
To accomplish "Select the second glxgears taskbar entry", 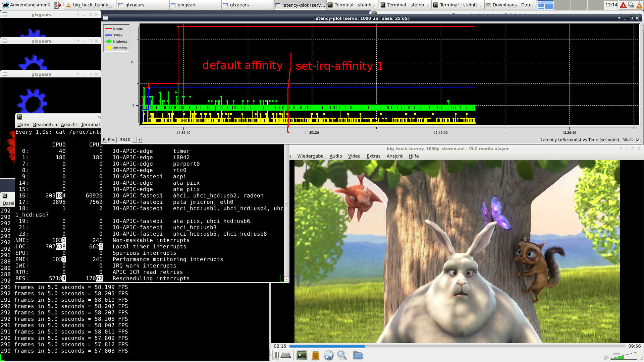I will pos(195,5).
